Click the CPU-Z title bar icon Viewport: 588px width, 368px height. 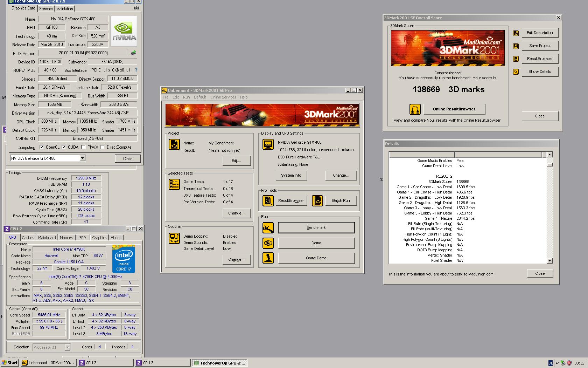(x=7, y=229)
